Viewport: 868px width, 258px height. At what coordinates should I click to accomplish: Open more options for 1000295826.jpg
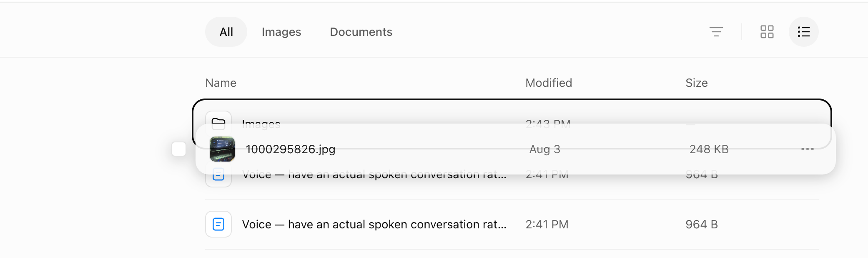coord(807,149)
